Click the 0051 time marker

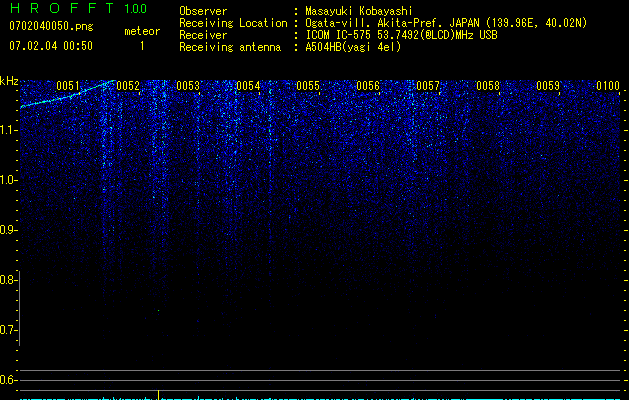(68, 86)
